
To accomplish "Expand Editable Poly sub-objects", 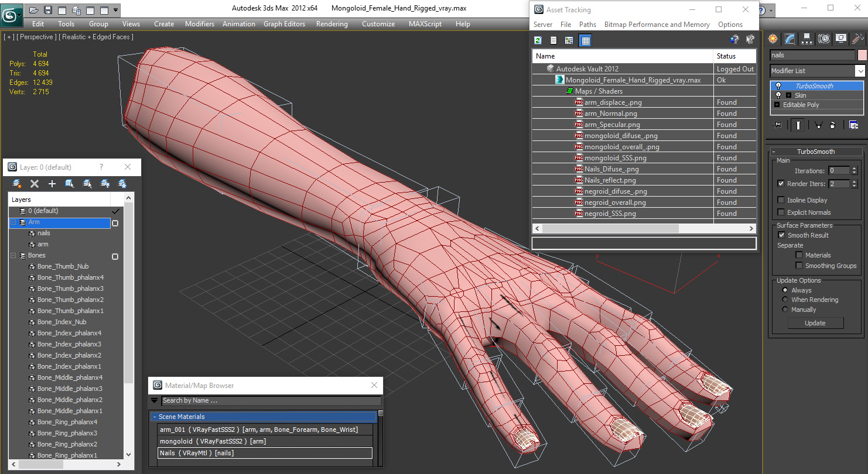I will pyautogui.click(x=777, y=105).
